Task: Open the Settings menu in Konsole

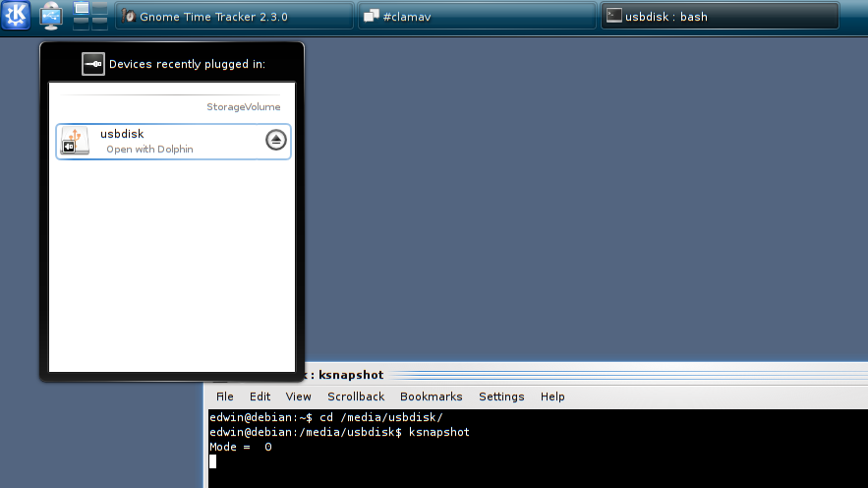Action: tap(501, 396)
